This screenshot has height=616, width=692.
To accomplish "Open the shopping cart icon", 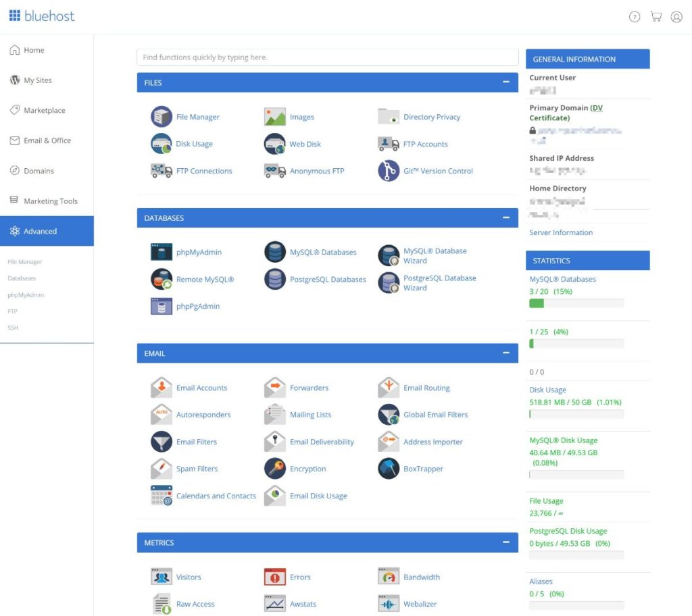I will click(x=656, y=17).
